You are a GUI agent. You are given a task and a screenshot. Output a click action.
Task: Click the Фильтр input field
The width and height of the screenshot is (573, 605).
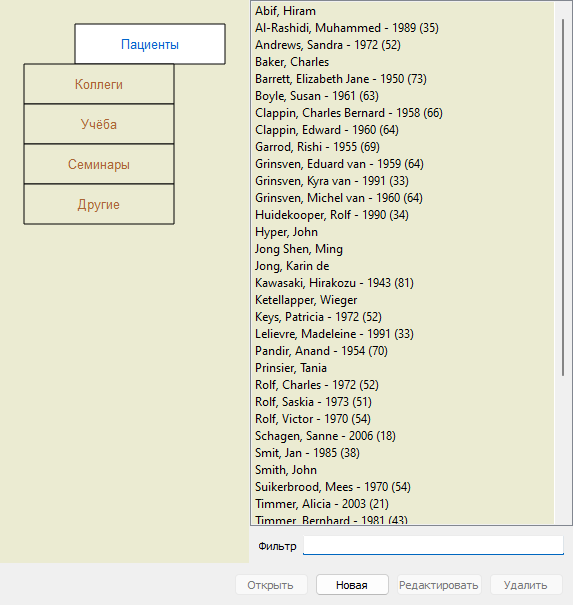[x=433, y=546]
